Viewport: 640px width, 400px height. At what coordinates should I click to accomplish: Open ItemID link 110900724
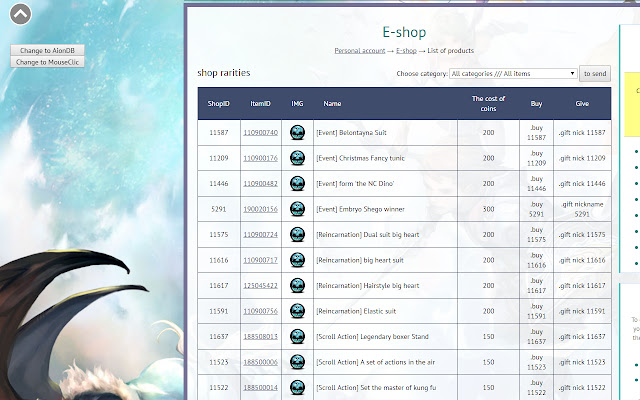(x=260, y=235)
